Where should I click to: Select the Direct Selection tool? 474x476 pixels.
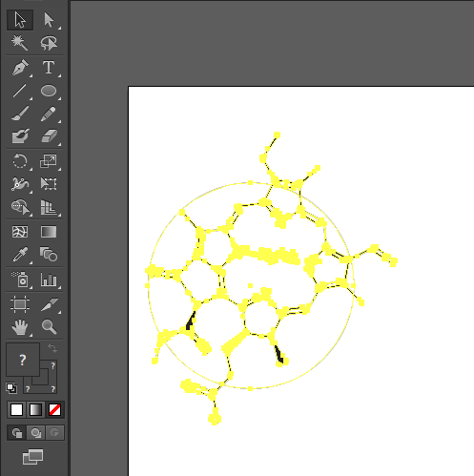pyautogui.click(x=49, y=20)
